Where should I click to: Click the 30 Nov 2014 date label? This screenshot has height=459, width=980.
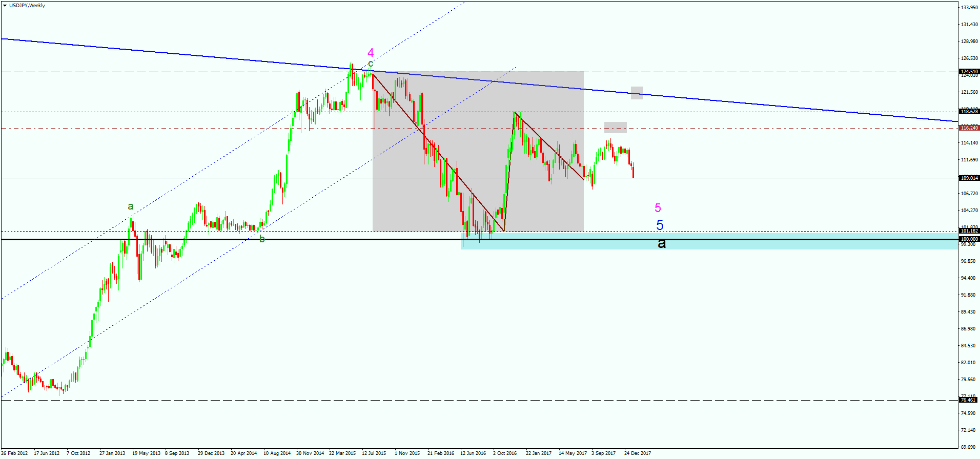point(310,453)
